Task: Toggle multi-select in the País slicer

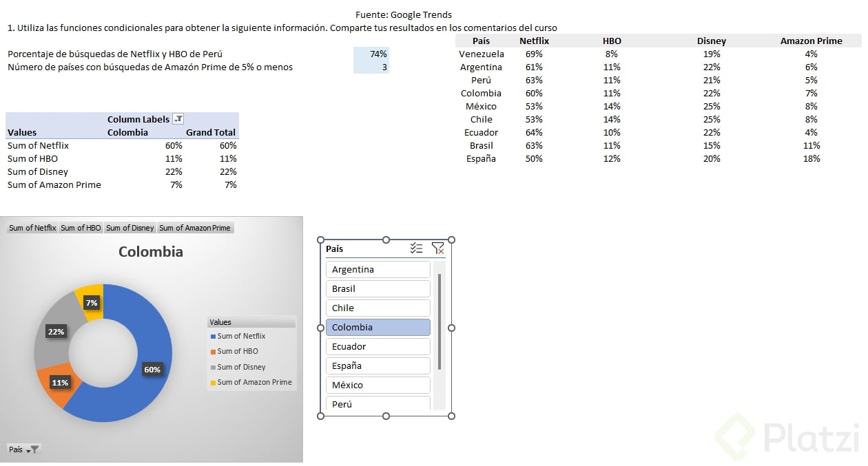Action: click(416, 248)
